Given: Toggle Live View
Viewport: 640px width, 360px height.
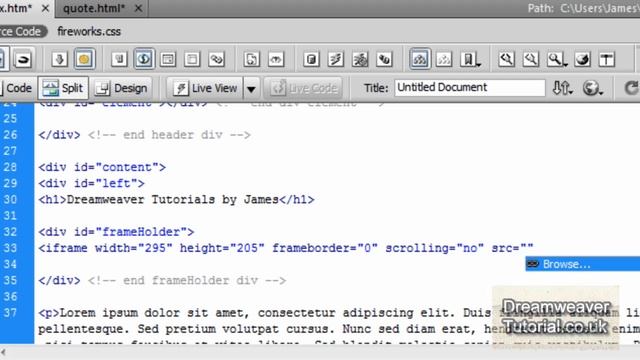Looking at the screenshot, I should tap(205, 88).
